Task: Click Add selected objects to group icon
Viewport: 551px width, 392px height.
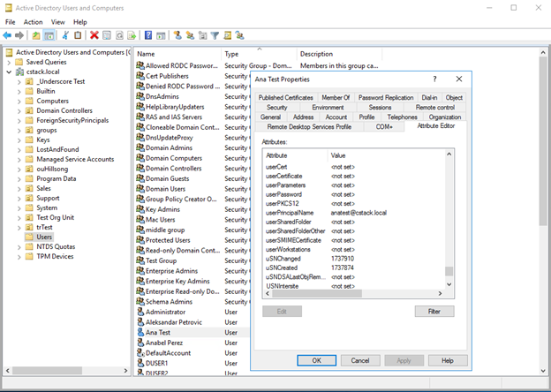Action: point(239,35)
